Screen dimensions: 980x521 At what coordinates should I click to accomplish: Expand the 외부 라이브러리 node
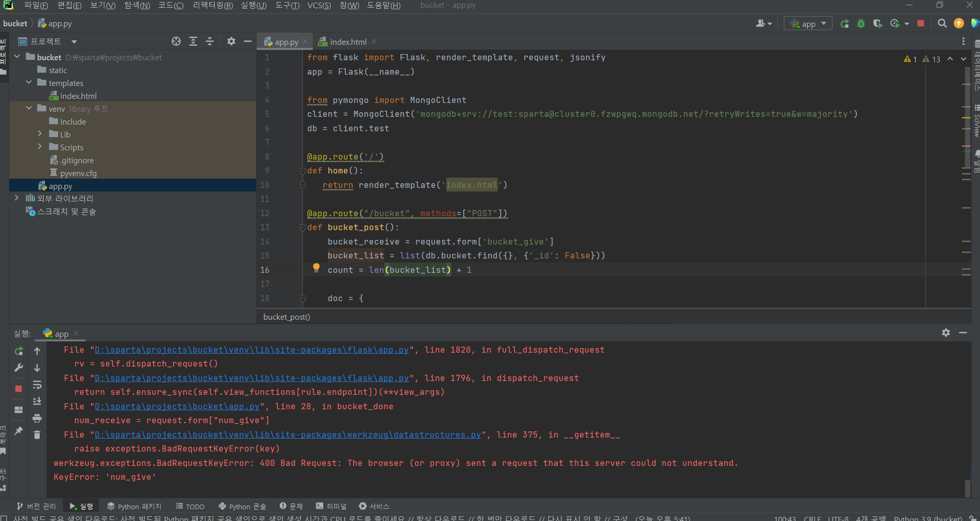pos(17,198)
